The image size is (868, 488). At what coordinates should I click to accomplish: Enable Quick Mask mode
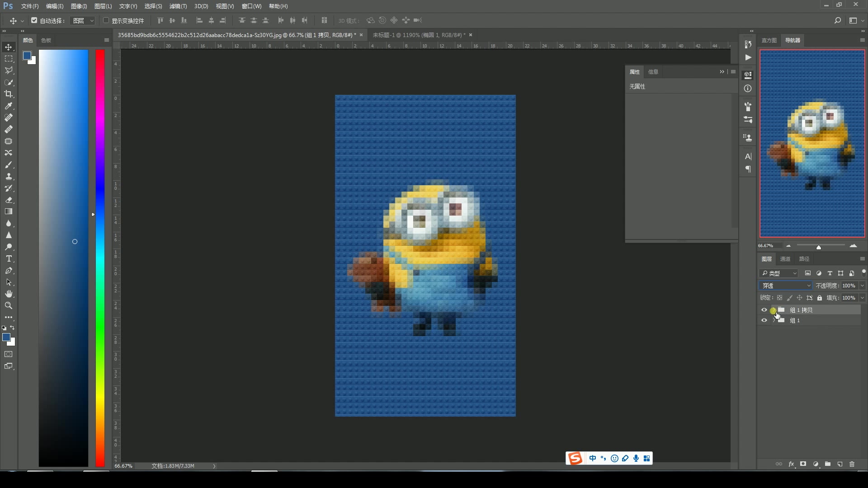click(x=9, y=354)
